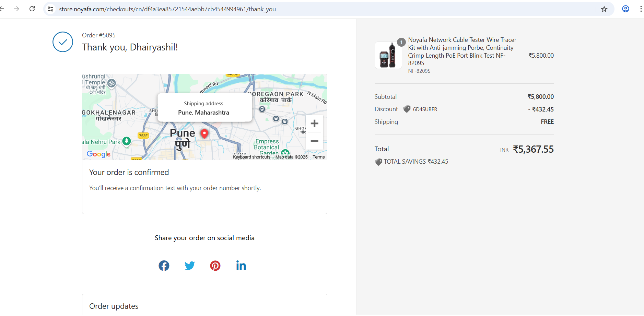The width and height of the screenshot is (644, 316).
Task: Click Empress Botanical Garden marker
Action: tap(285, 153)
